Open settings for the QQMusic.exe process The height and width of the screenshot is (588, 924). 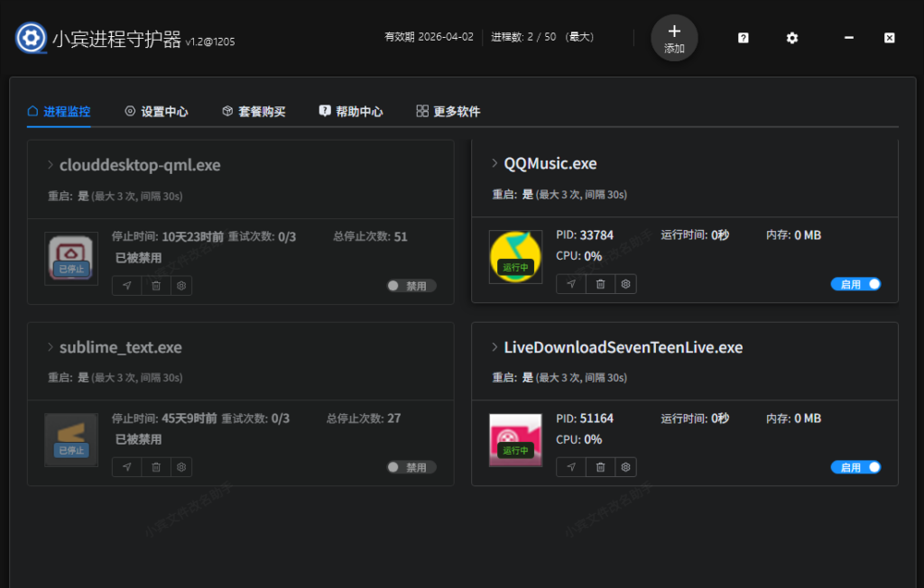click(625, 283)
